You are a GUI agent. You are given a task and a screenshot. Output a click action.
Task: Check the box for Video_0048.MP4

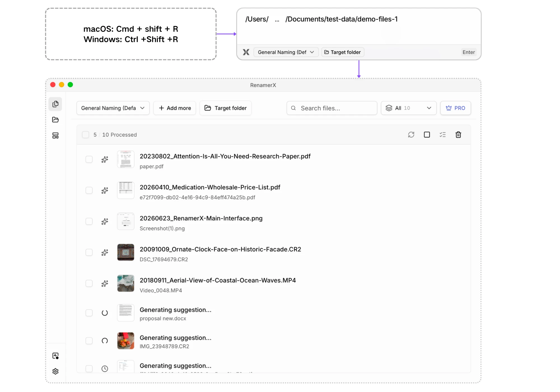[89, 283]
